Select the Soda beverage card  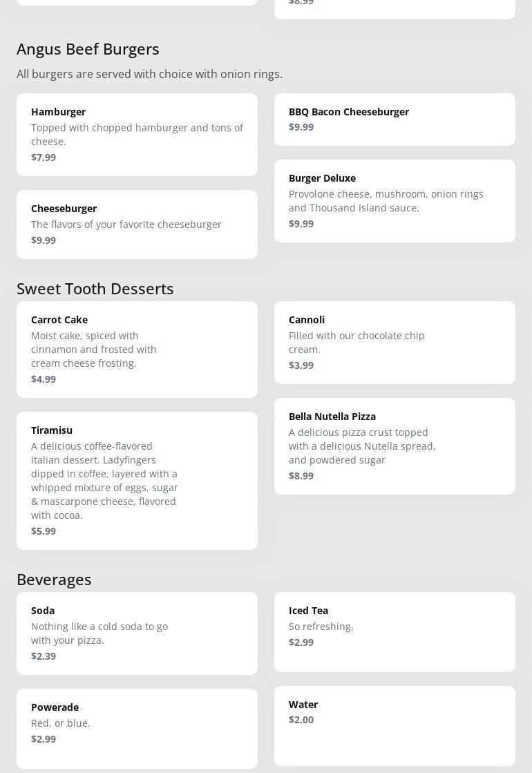[x=137, y=633]
